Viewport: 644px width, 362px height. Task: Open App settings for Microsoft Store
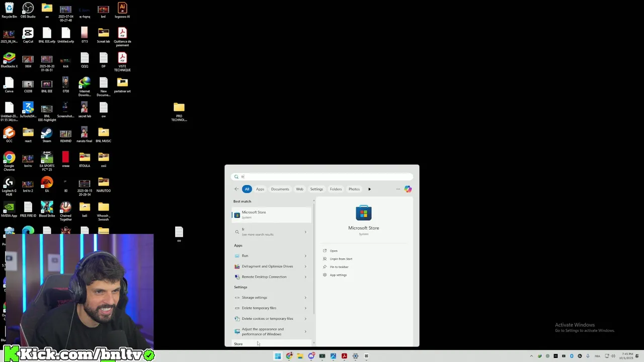coord(338,275)
